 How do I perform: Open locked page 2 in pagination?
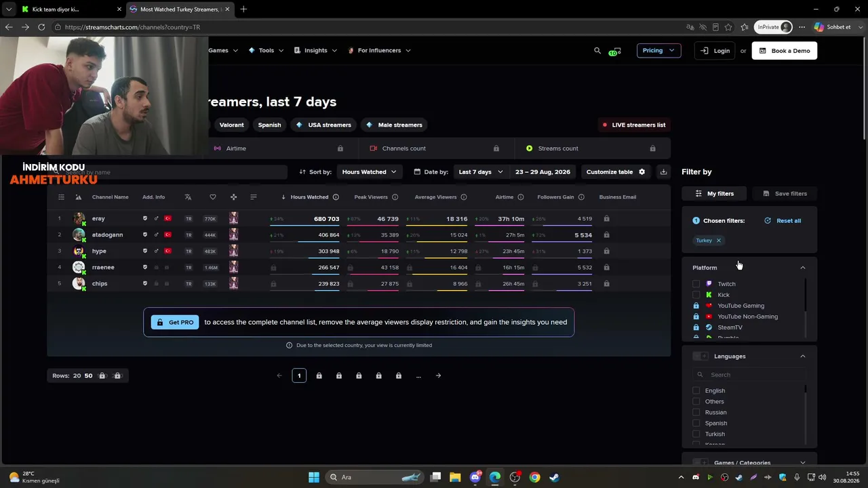[x=319, y=375]
